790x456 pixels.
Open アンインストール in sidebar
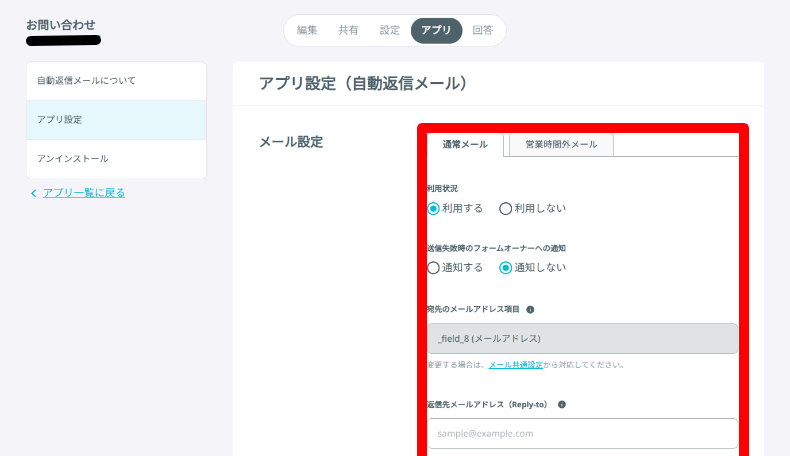point(116,159)
